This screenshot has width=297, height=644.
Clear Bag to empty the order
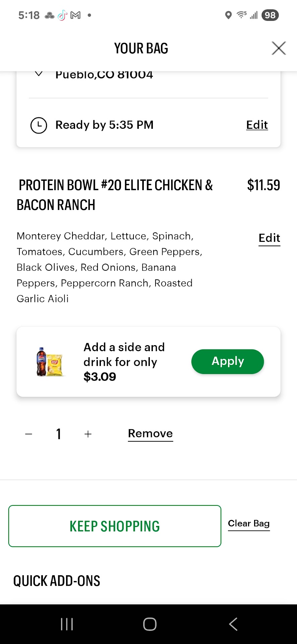249,524
